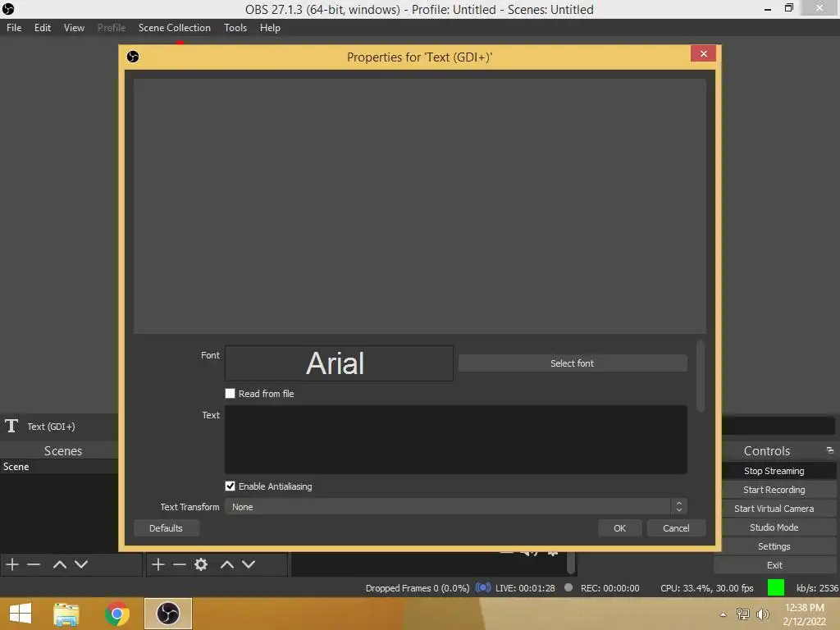Pop out the Controls dock icon
Screen dimensions: 840x630
point(830,450)
